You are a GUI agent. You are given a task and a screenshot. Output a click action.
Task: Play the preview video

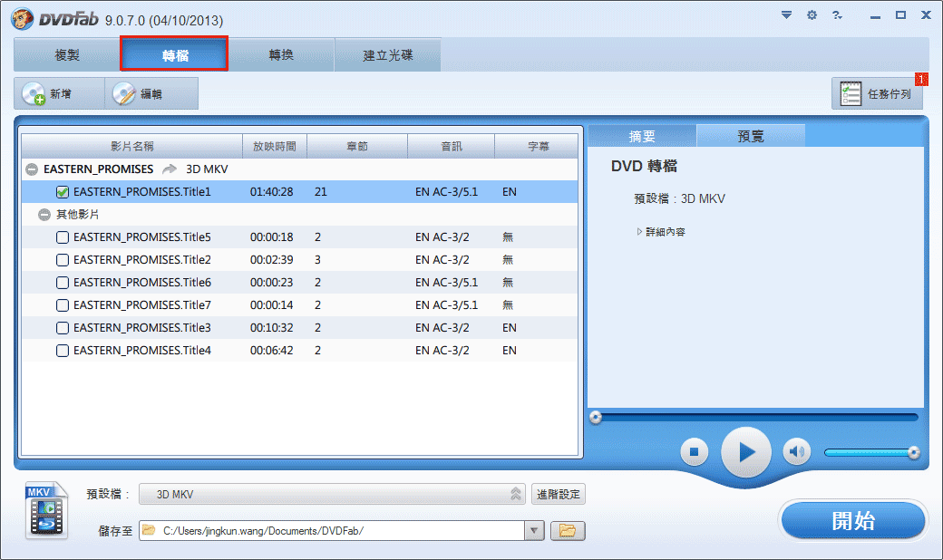click(x=745, y=452)
